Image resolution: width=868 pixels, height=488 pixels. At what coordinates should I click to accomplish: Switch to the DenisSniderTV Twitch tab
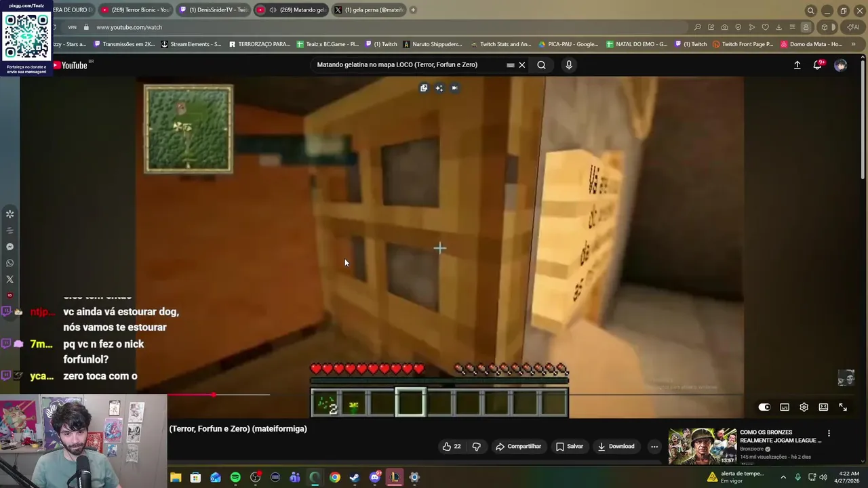pyautogui.click(x=212, y=10)
